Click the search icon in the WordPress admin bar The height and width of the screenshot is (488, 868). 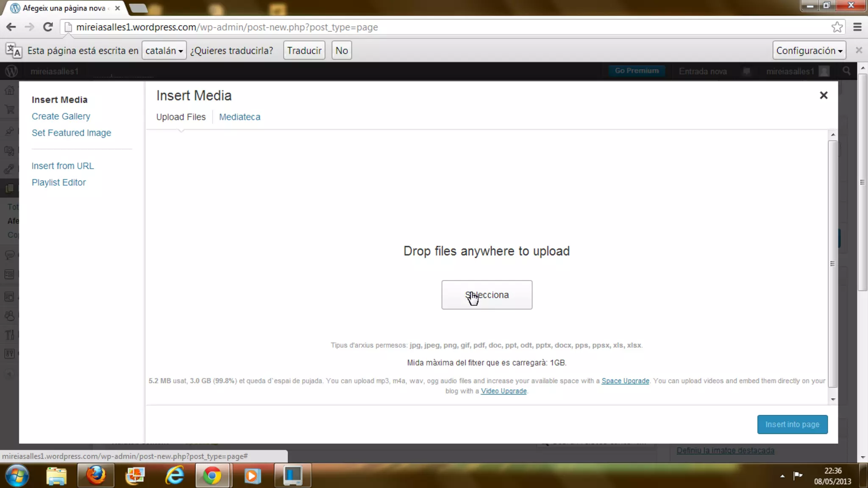(x=846, y=71)
